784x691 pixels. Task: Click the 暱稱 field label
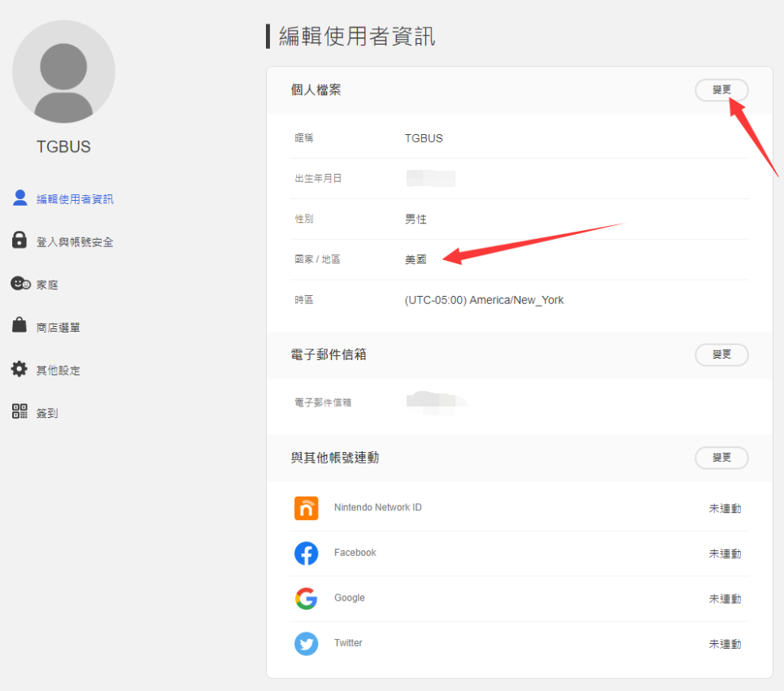tap(304, 138)
